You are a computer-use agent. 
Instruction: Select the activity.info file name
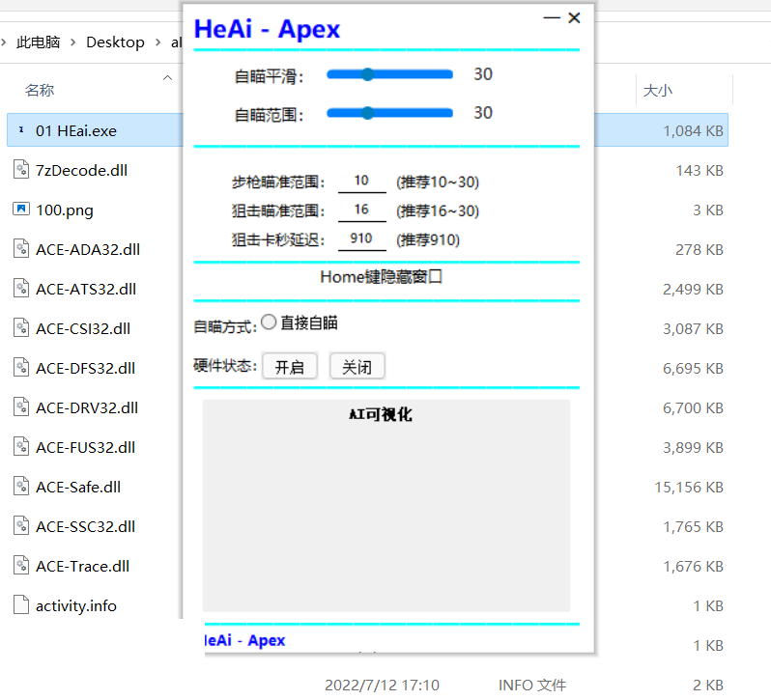point(76,605)
